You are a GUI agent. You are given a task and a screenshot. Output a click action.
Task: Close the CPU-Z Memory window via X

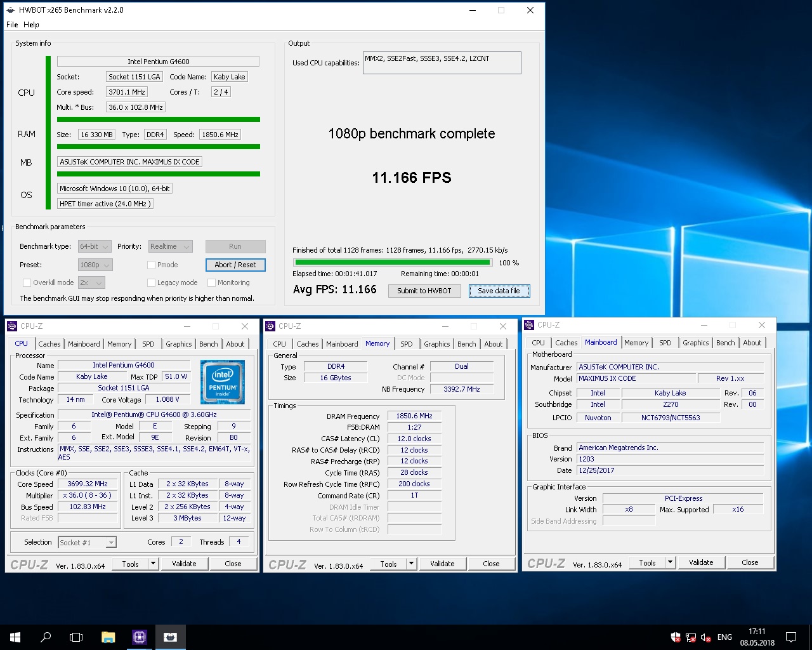503,326
